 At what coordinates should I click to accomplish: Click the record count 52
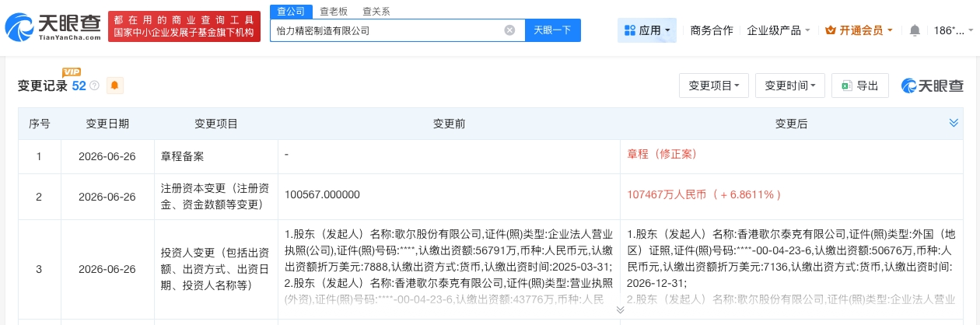(x=79, y=86)
